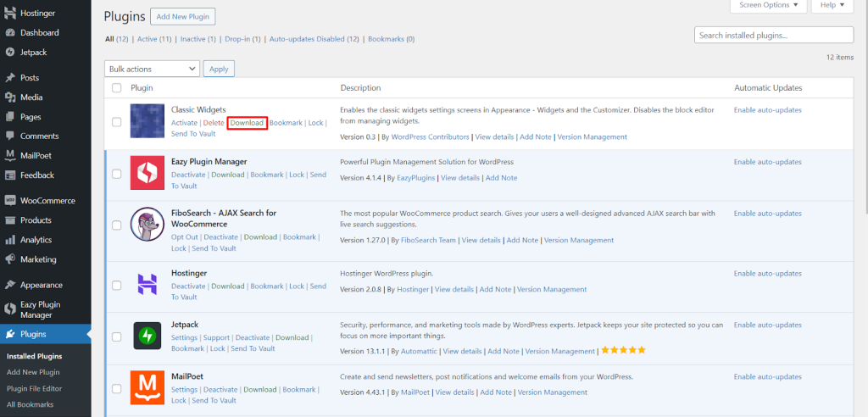The image size is (868, 417).
Task: Download the Classic Widgets plugin
Action: click(247, 122)
